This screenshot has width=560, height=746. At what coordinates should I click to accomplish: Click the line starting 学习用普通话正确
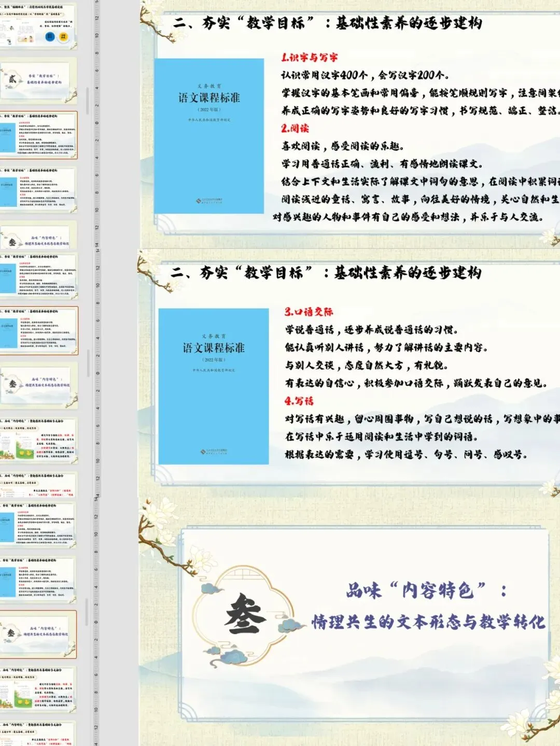coord(382,164)
